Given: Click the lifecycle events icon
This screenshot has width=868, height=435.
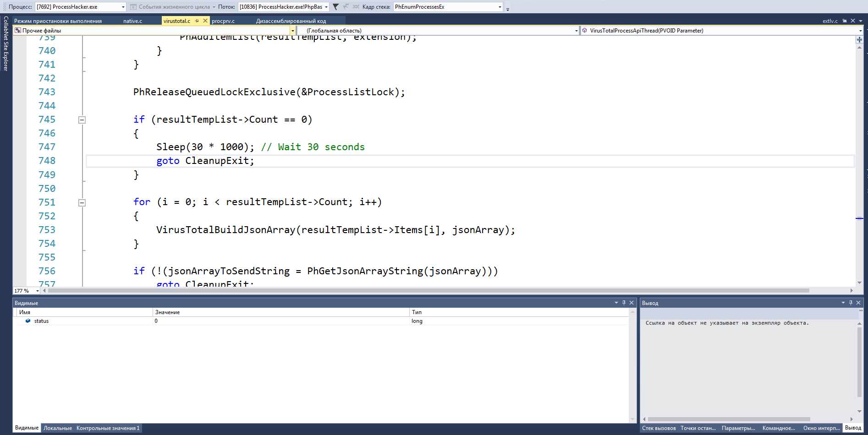Looking at the screenshot, I should [133, 7].
